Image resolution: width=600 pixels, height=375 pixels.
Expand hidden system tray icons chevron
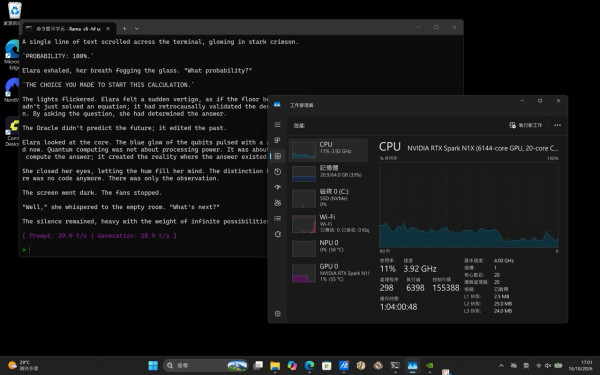pos(501,366)
